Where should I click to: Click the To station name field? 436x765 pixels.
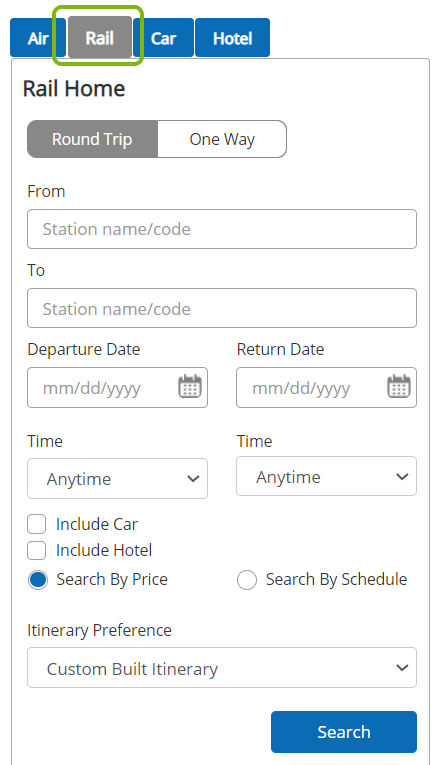pyautogui.click(x=222, y=308)
